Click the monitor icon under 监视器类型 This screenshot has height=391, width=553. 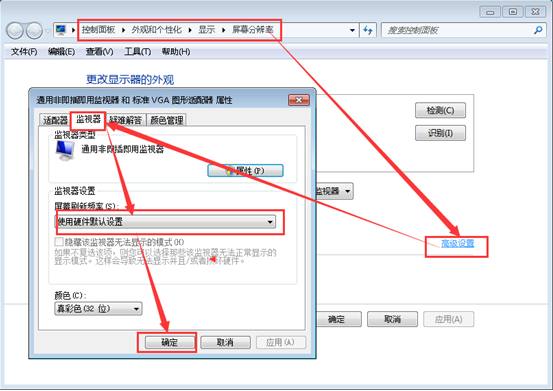65,151
